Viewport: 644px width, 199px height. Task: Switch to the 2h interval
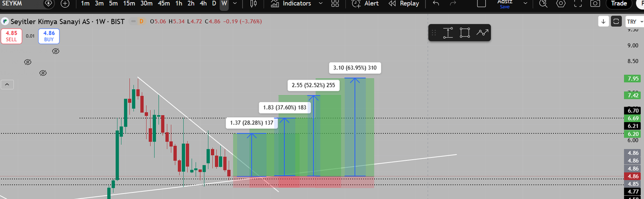click(192, 3)
